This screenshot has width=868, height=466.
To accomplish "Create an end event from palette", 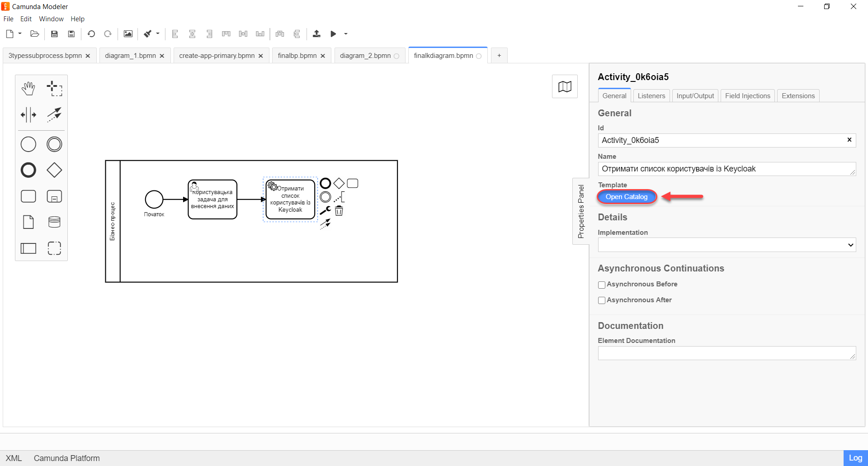I will pos(28,170).
